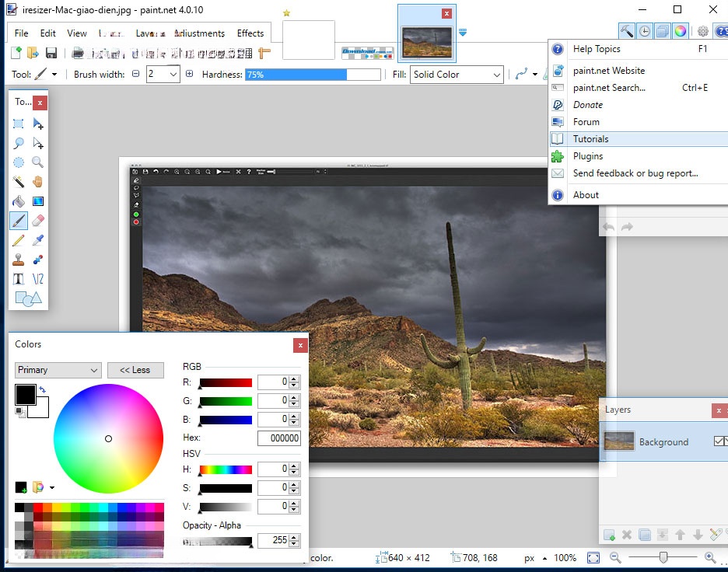
Task: Toggle the History window button
Action: (x=645, y=31)
